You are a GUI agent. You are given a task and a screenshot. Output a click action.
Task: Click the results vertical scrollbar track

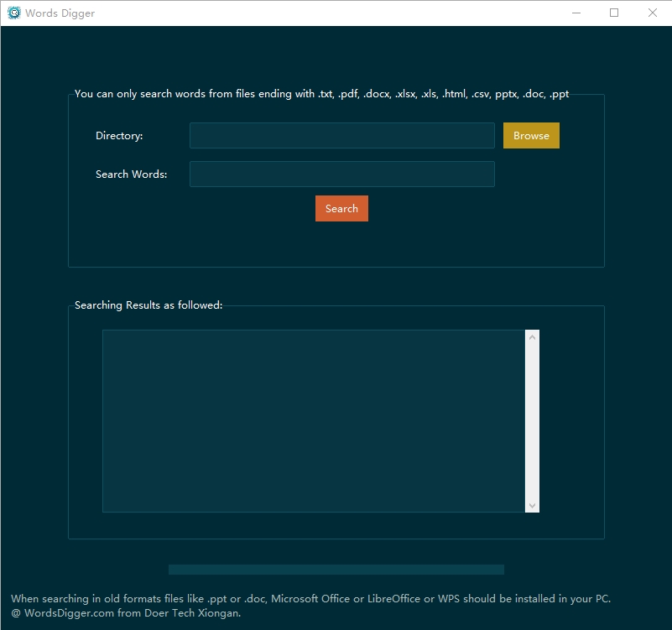532,419
